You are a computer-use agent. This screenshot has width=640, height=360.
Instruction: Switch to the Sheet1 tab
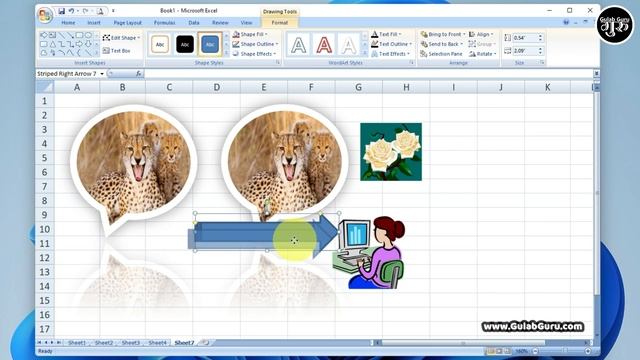[x=77, y=343]
